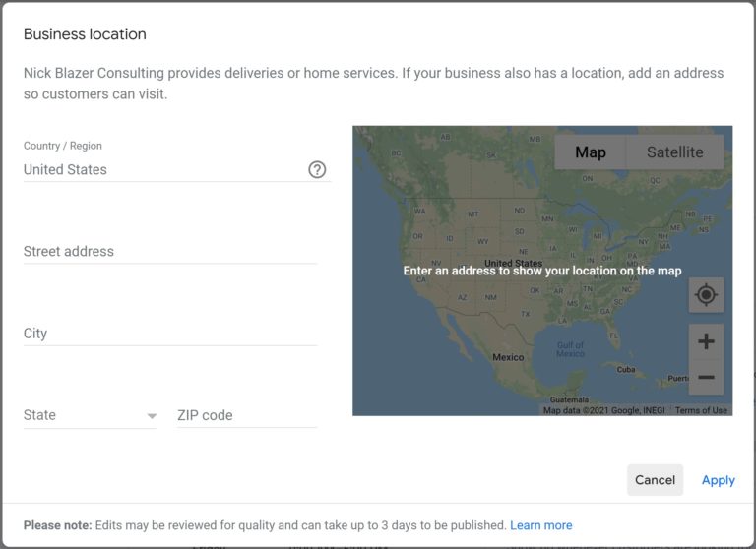The width and height of the screenshot is (756, 549).
Task: Zoom out with the map minus button
Action: [706, 377]
